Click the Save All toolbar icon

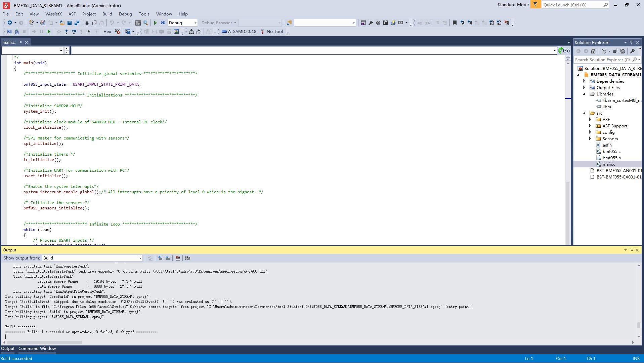(77, 23)
